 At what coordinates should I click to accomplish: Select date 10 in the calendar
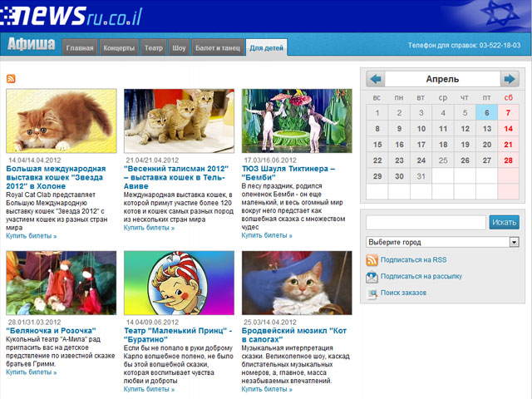[x=421, y=129]
